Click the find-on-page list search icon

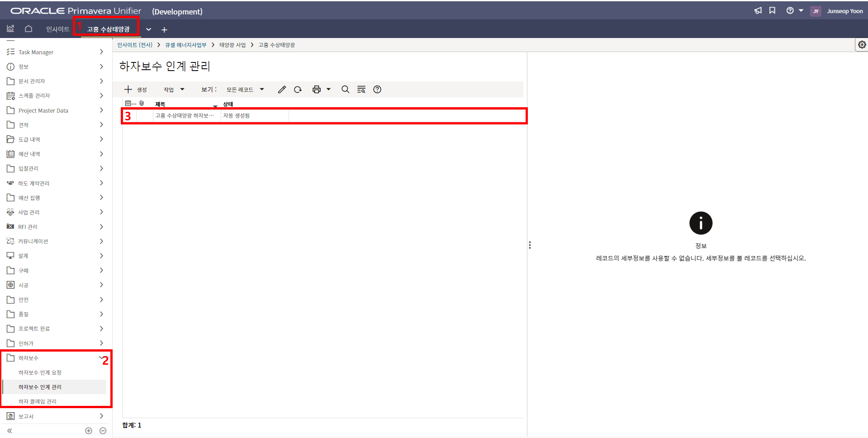361,90
